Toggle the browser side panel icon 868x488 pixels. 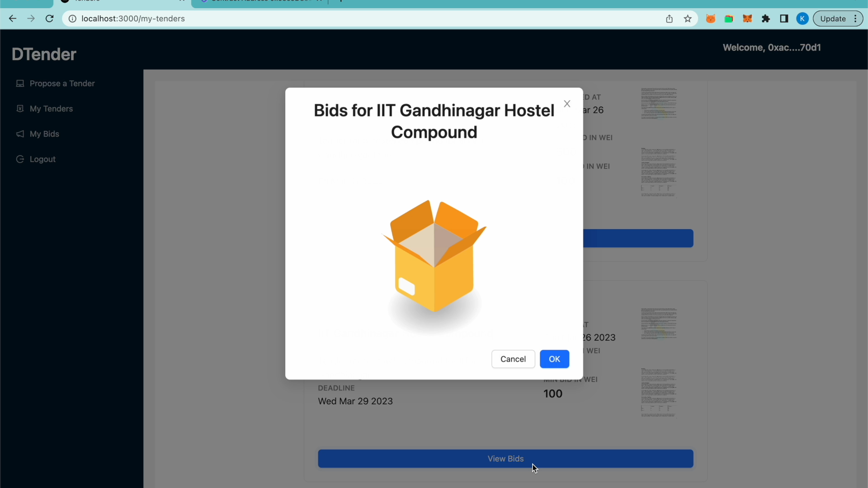[784, 19]
